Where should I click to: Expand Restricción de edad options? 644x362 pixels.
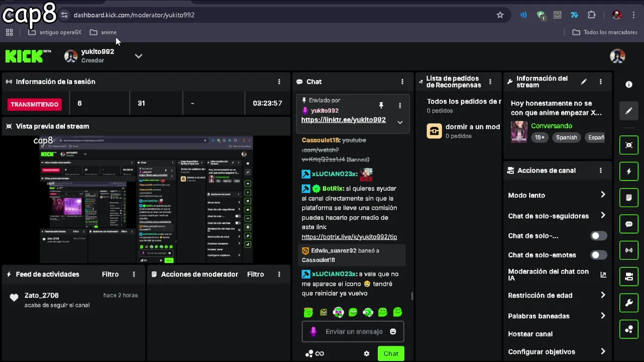[x=603, y=295]
